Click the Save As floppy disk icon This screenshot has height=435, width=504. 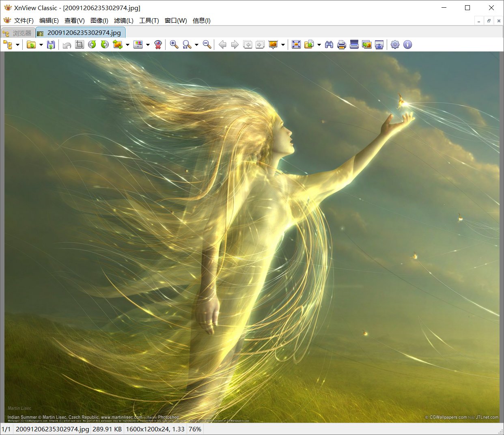point(51,45)
